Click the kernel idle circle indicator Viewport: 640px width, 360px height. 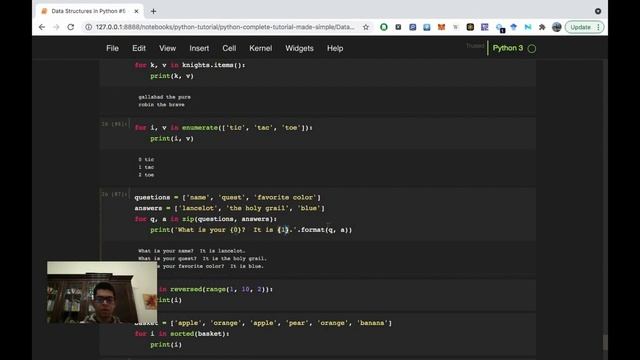pyautogui.click(x=532, y=49)
